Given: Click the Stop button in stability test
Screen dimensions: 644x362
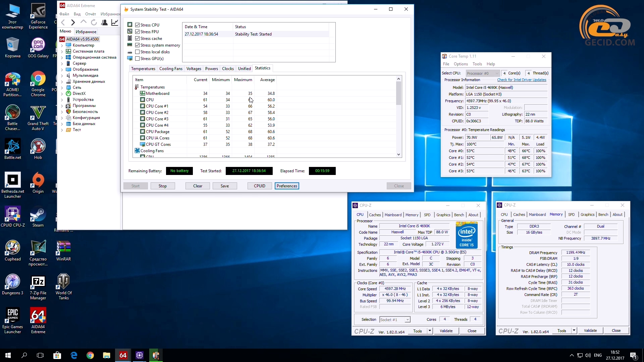Looking at the screenshot, I should coord(162,186).
